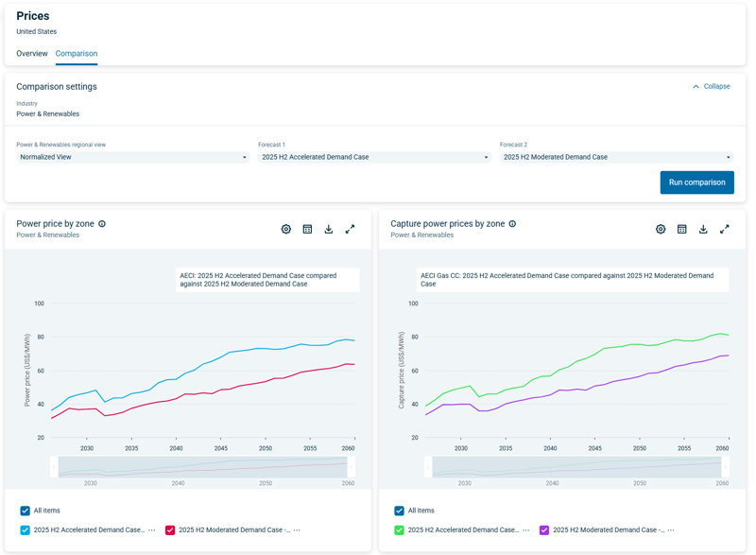Open the Forecast 2 dropdown
Viewport: 756px width, 555px height.
(616, 157)
